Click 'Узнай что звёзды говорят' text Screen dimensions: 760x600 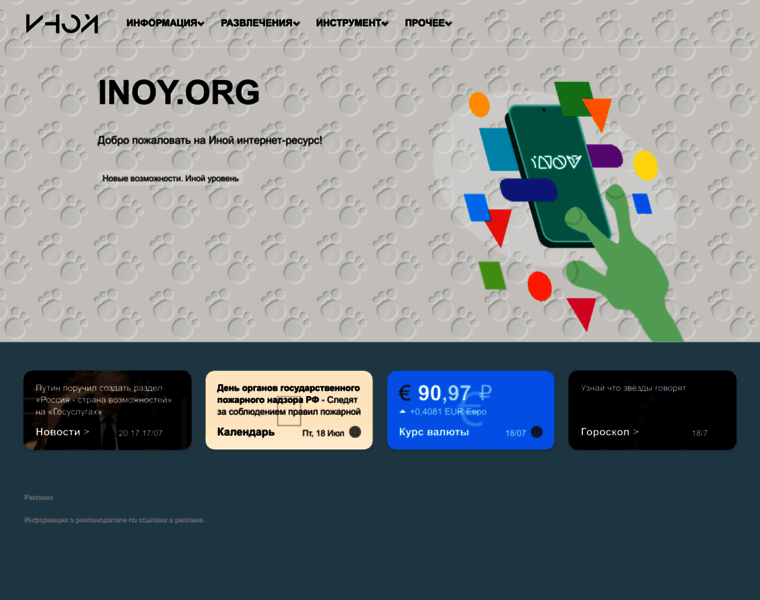(x=633, y=388)
